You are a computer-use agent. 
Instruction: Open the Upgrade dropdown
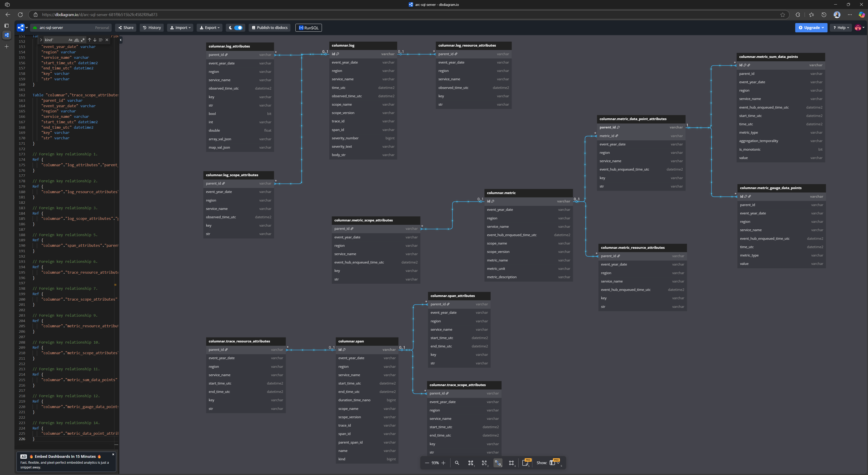click(x=811, y=28)
